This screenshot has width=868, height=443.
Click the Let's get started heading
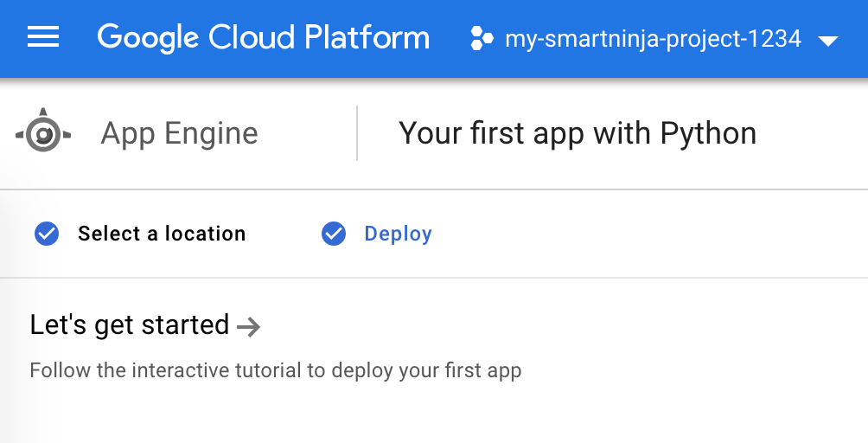(130, 324)
